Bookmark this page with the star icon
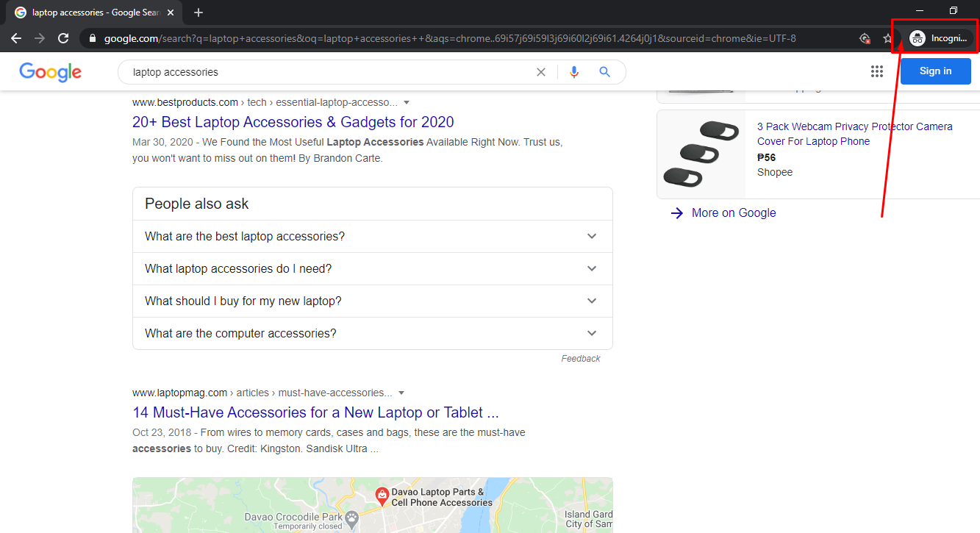Viewport: 980px width, 533px height. (887, 38)
